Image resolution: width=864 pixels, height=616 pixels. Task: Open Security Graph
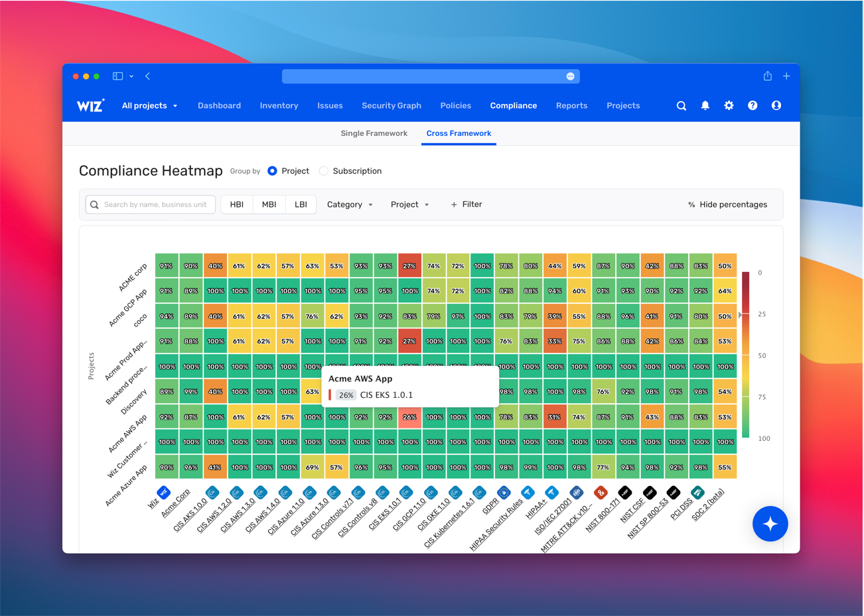(x=392, y=105)
